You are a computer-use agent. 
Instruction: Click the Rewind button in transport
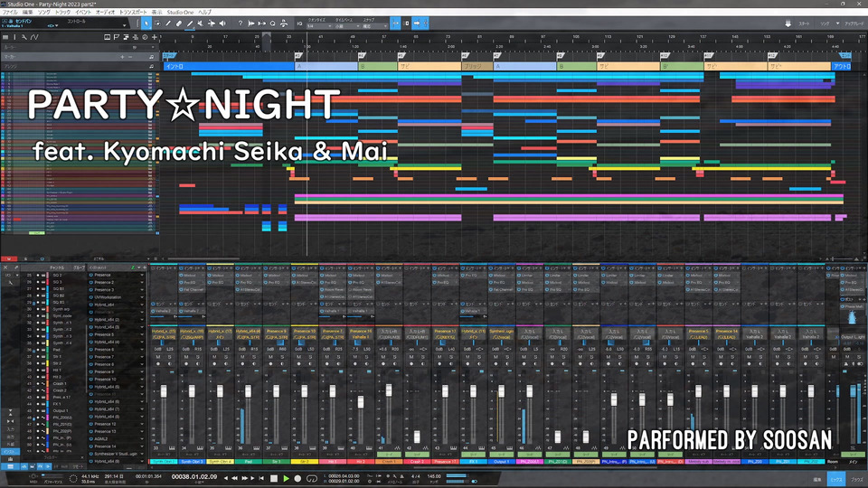[x=235, y=477]
